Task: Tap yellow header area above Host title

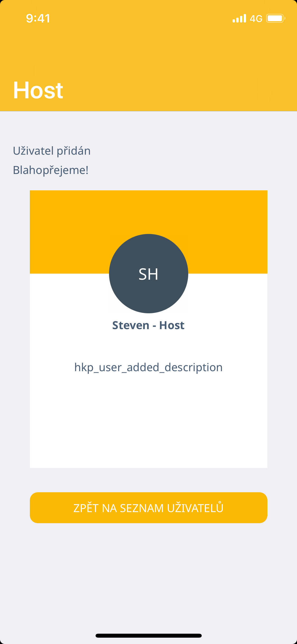Action: 148,50
